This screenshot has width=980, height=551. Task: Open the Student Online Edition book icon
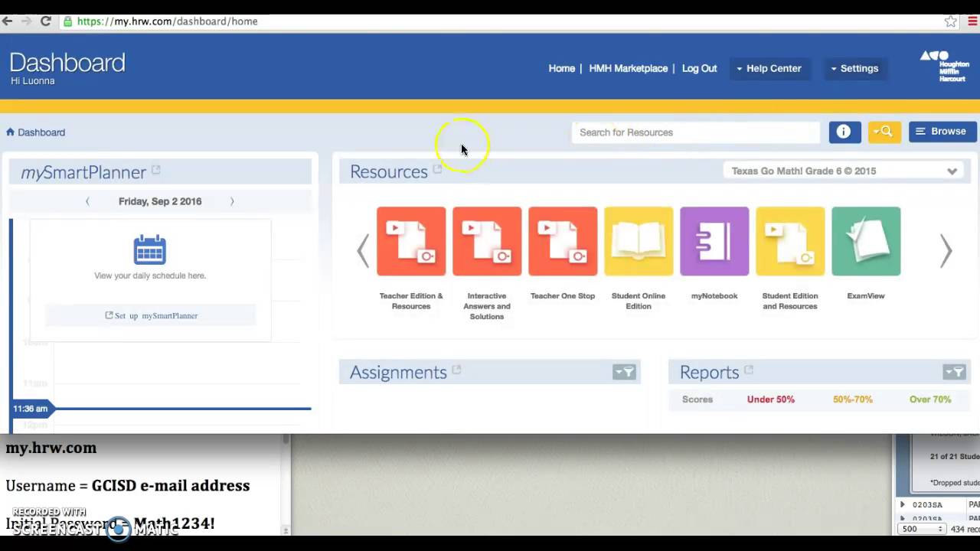pos(639,241)
